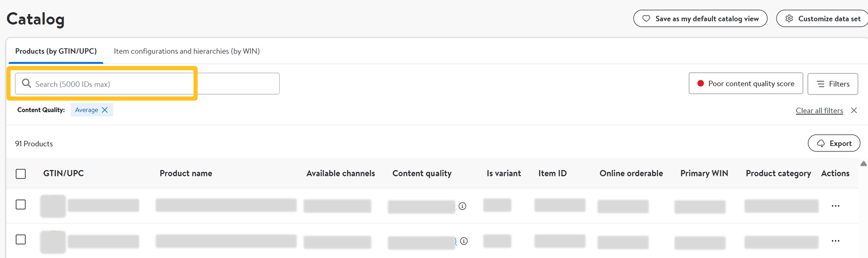This screenshot has width=868, height=258.
Task: Open the first row's three-dot actions menu
Action: point(835,206)
